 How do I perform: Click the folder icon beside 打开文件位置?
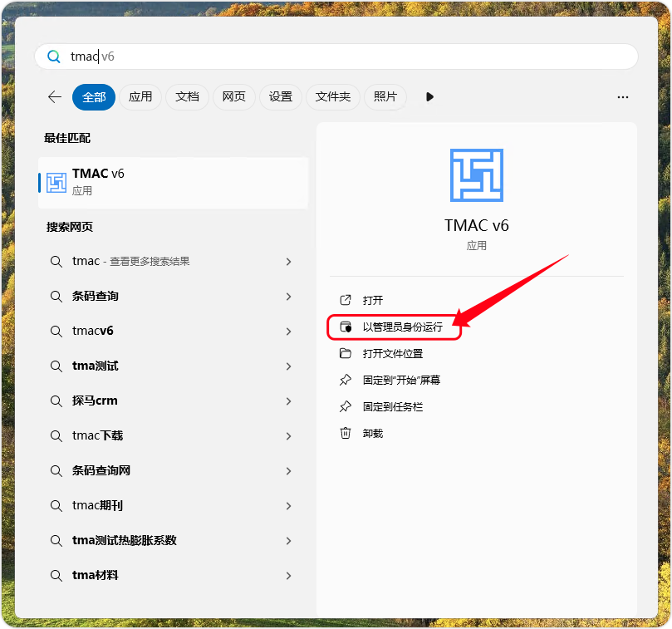(346, 353)
